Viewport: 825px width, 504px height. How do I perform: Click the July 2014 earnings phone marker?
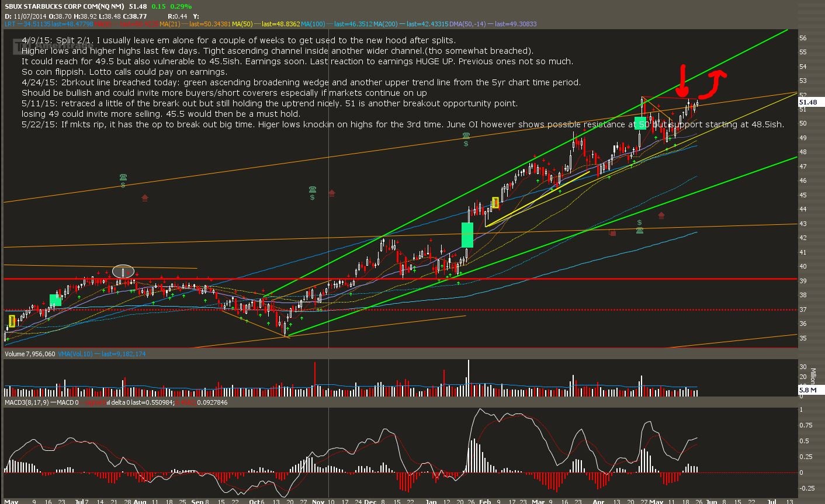tap(123, 178)
